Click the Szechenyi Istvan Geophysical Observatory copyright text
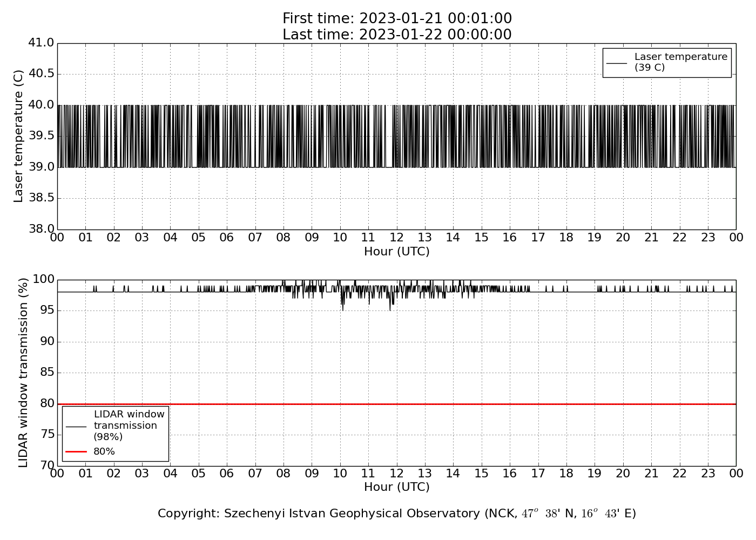This screenshot has width=756, height=540. point(397,514)
